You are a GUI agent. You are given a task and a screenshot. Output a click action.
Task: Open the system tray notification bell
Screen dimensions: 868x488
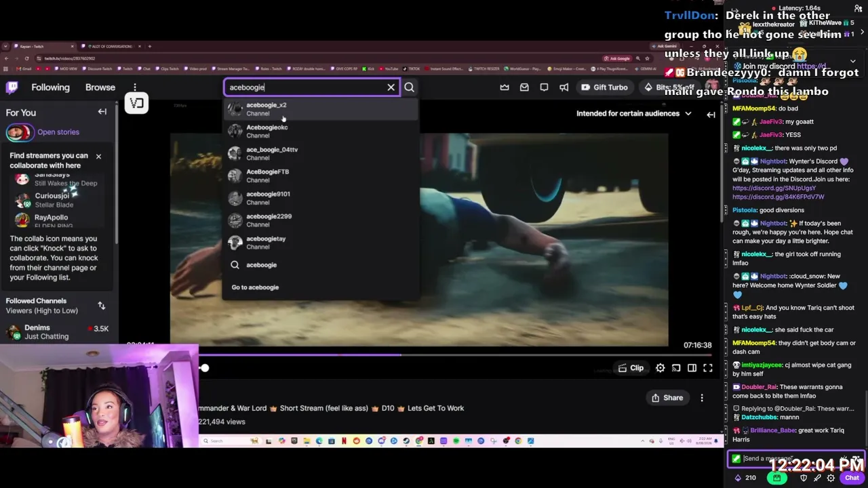716,441
